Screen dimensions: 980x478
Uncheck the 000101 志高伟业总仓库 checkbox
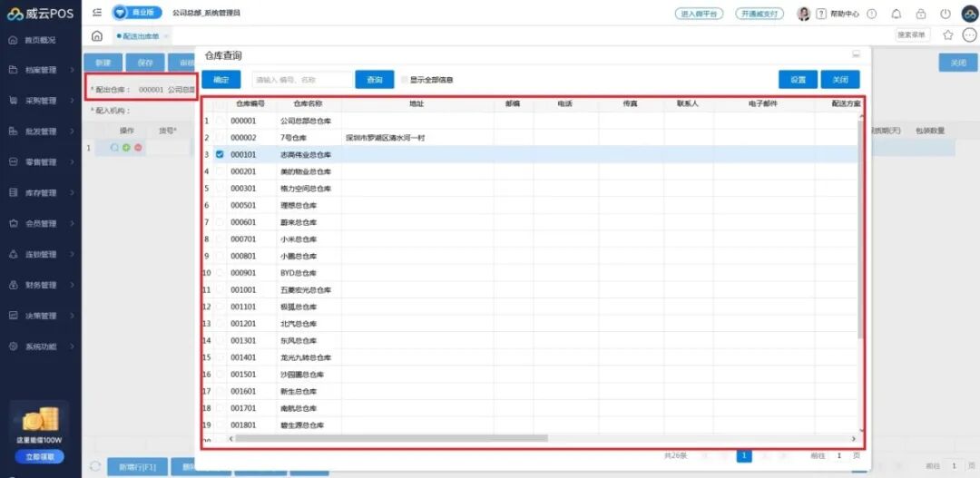[x=220, y=154]
